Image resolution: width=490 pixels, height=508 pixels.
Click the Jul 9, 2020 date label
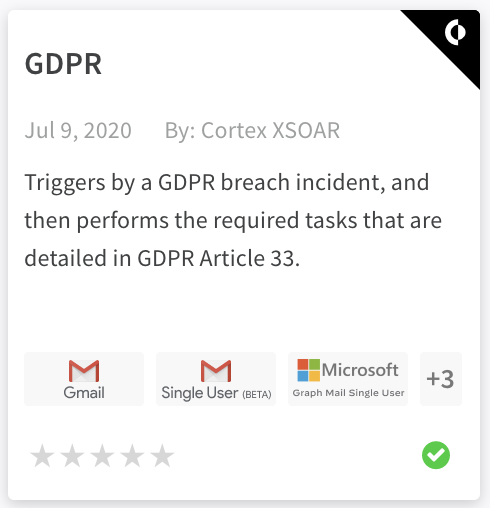78,130
